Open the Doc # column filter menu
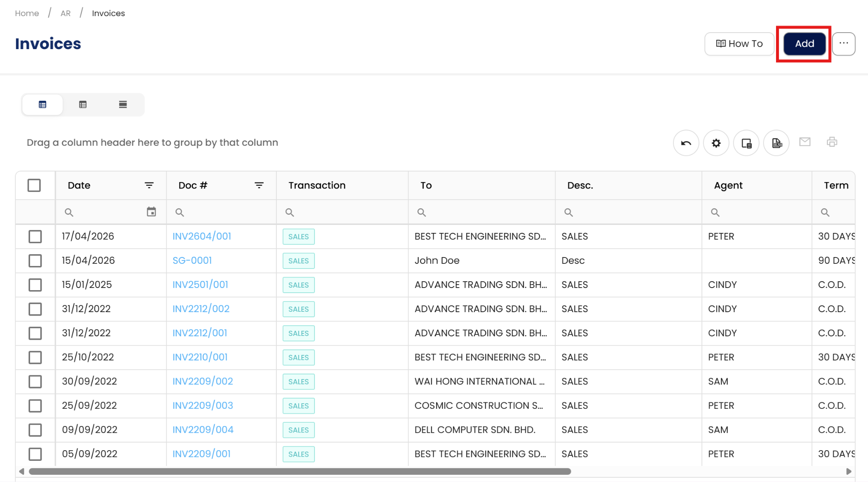Image resolution: width=868 pixels, height=482 pixels. tap(259, 186)
